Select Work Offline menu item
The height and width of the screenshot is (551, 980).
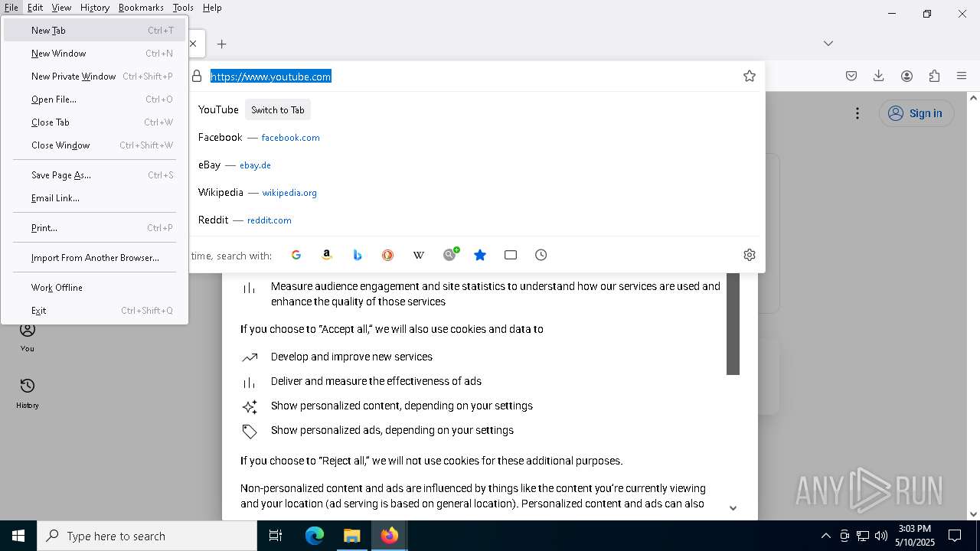click(94, 288)
